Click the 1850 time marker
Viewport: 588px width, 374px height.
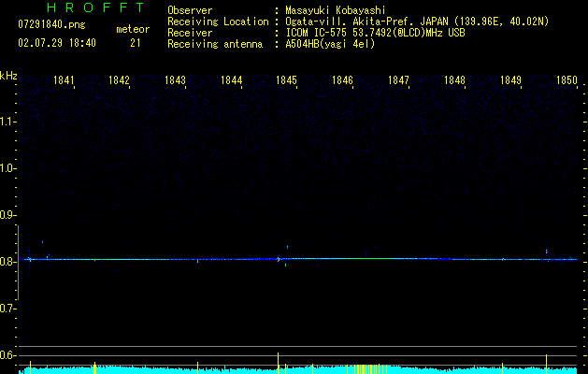click(566, 80)
